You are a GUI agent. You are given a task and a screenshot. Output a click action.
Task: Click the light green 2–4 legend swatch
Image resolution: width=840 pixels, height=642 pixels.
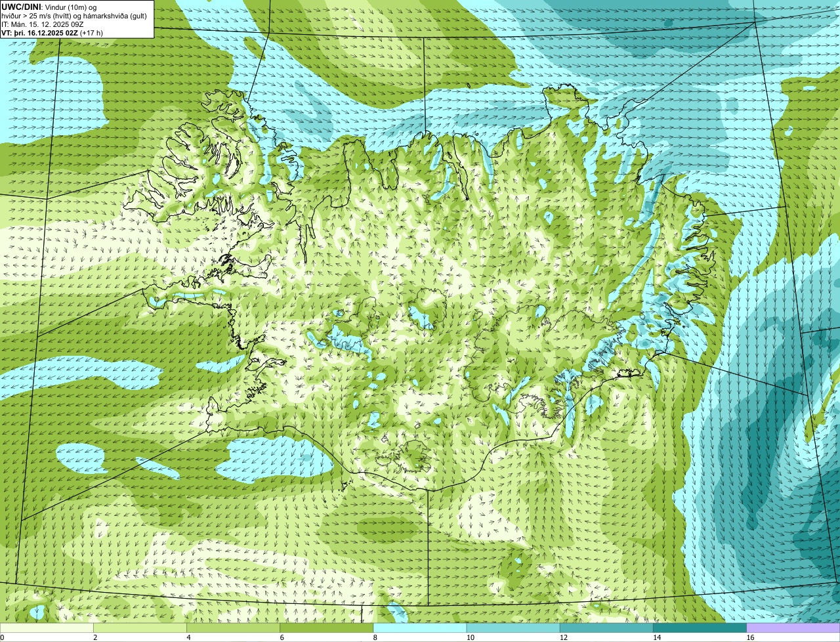click(140, 628)
